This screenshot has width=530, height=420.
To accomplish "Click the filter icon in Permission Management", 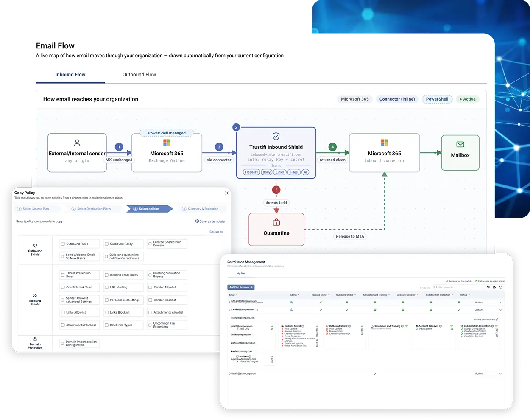I will pos(488,287).
